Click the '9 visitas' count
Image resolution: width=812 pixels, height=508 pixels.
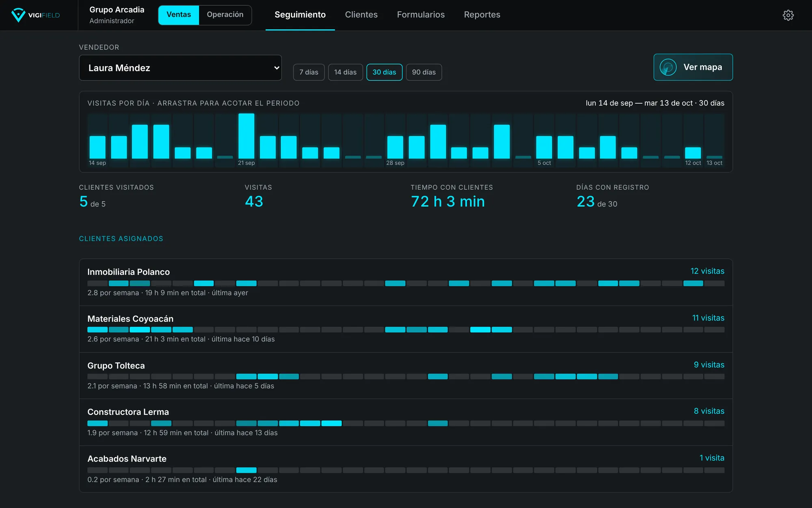[x=709, y=365]
